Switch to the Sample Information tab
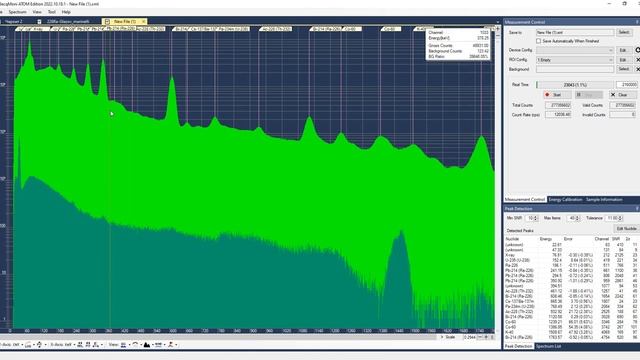The width and height of the screenshot is (640, 360). 604,200
